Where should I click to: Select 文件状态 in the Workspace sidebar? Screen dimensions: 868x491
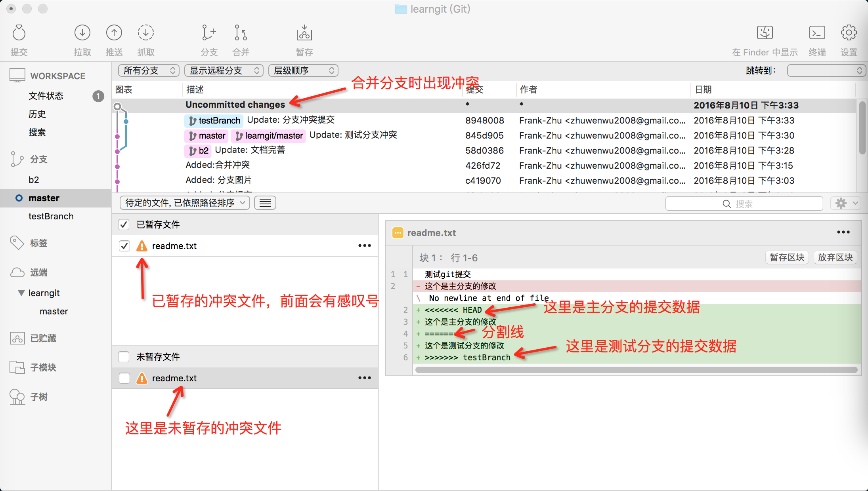pyautogui.click(x=46, y=96)
